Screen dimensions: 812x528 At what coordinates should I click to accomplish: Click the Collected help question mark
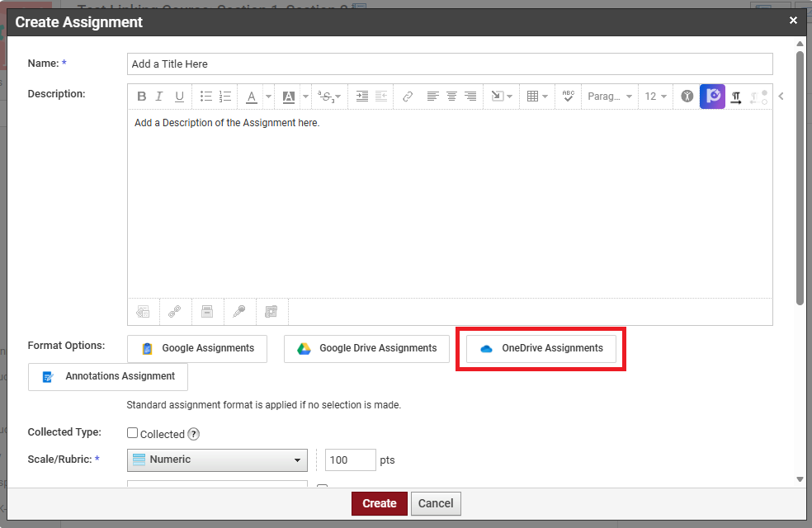(193, 434)
